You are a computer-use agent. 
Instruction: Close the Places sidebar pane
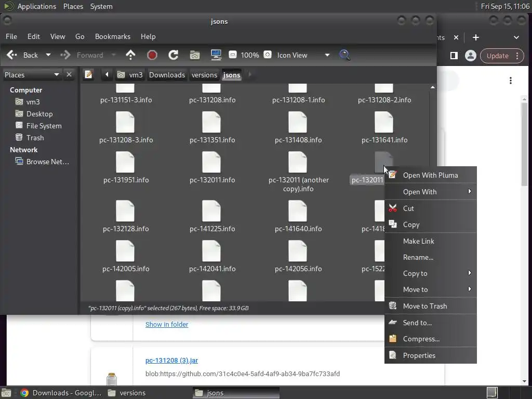pos(69,74)
